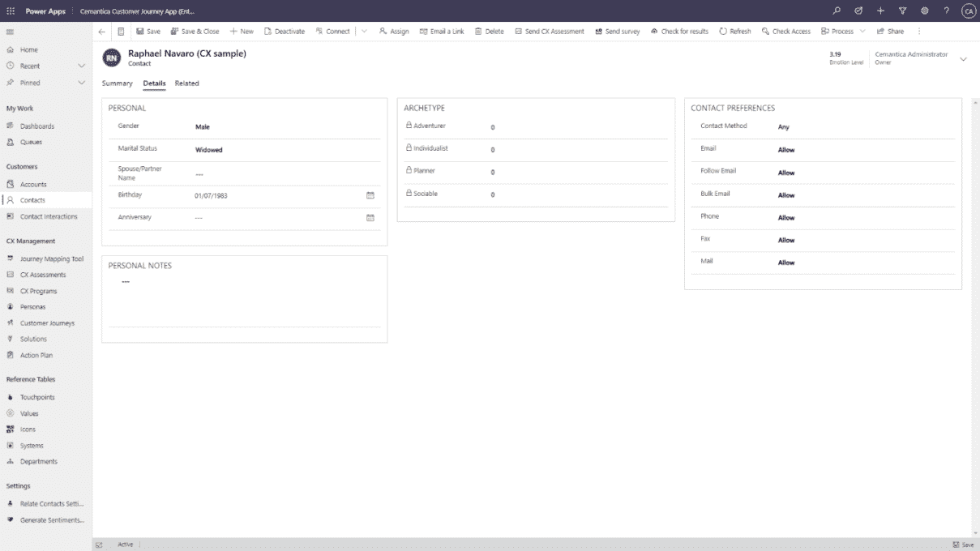
Task: Click the plus quick create icon
Action: click(880, 11)
